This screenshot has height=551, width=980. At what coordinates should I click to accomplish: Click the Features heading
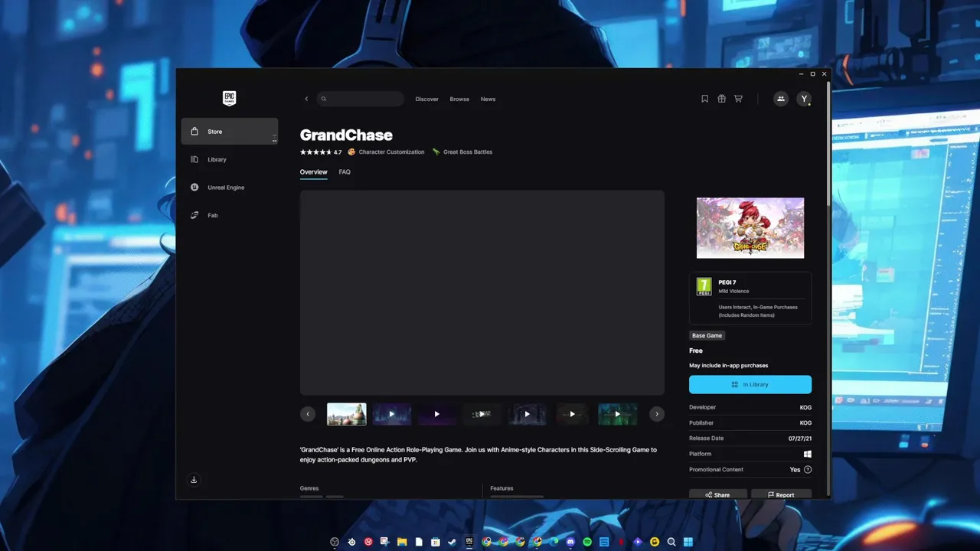pos(501,488)
